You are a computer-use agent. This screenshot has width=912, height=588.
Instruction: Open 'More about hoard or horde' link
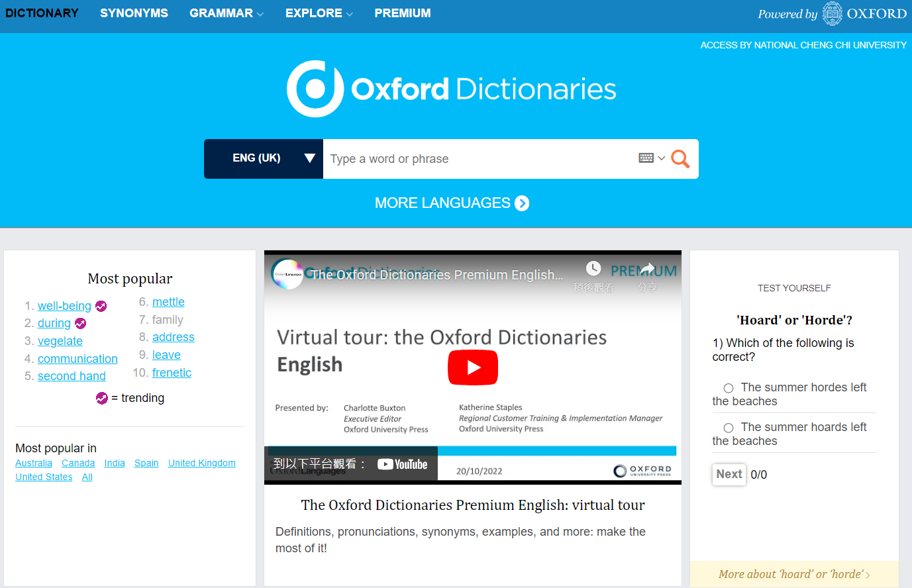tap(794, 574)
